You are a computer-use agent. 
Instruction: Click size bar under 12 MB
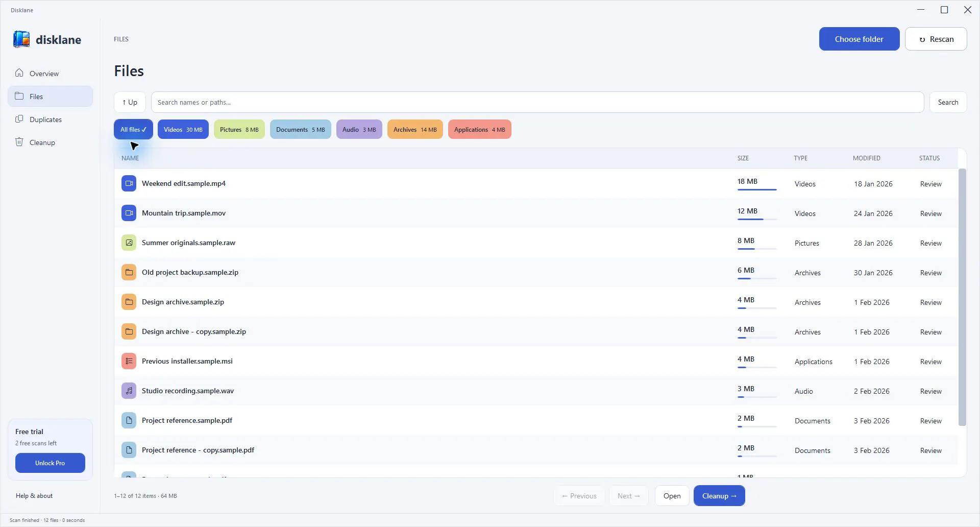[757, 219]
